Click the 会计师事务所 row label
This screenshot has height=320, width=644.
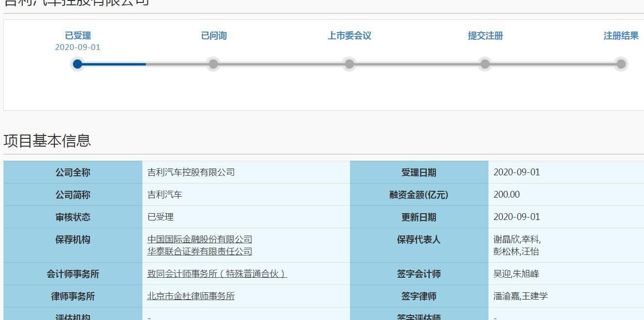tap(73, 274)
